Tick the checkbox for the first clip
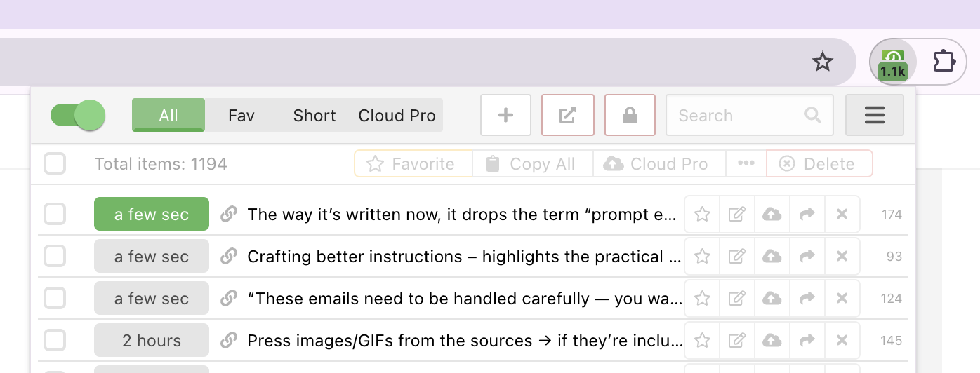Image resolution: width=980 pixels, height=373 pixels. coord(55,215)
